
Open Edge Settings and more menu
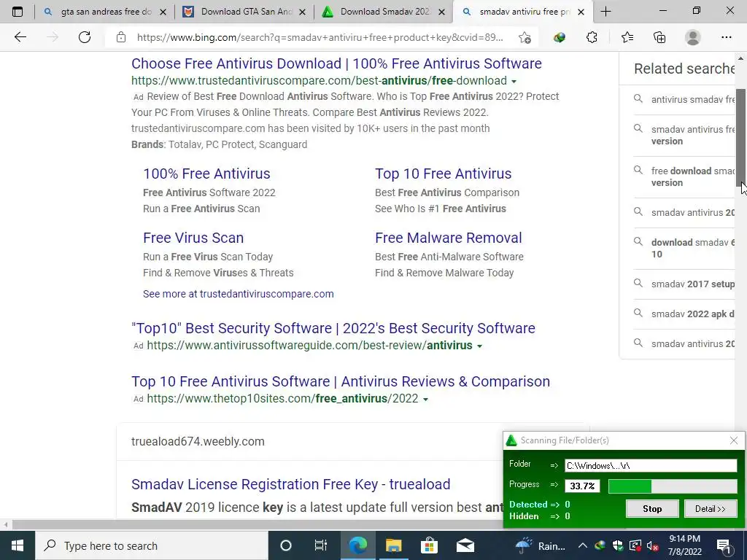(x=726, y=37)
